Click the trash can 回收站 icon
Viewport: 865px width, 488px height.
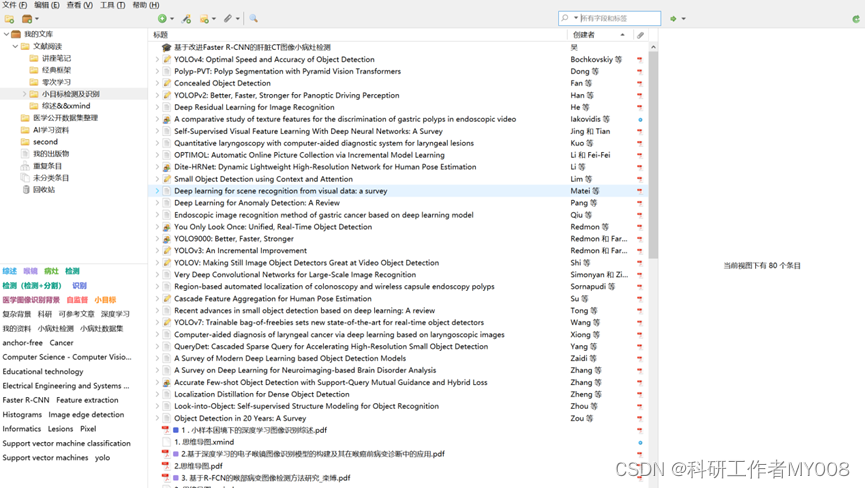pos(25,190)
